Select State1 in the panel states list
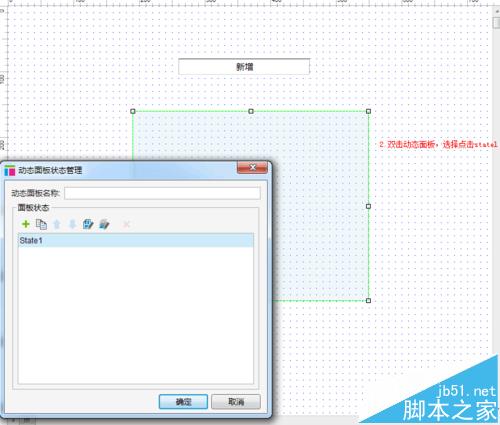This screenshot has width=500, height=425. (136, 240)
